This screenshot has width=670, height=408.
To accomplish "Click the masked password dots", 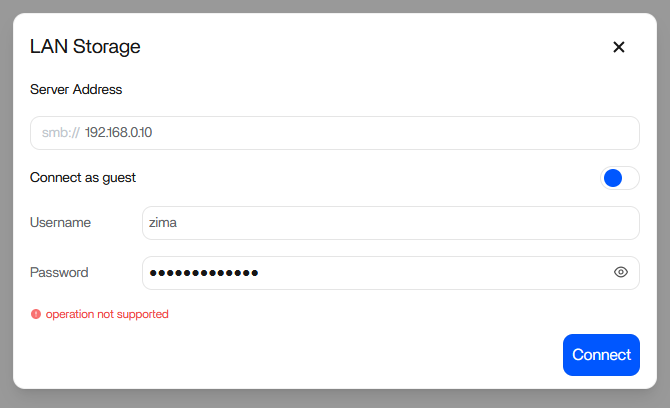I will click(203, 273).
